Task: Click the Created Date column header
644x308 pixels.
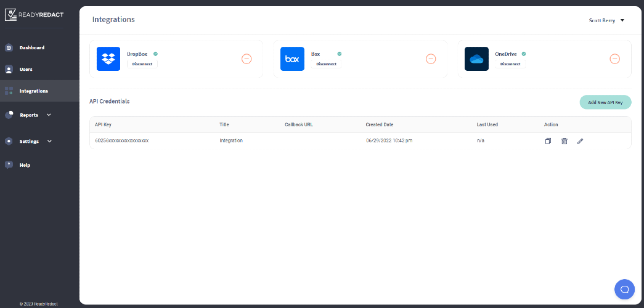Action: [x=380, y=124]
